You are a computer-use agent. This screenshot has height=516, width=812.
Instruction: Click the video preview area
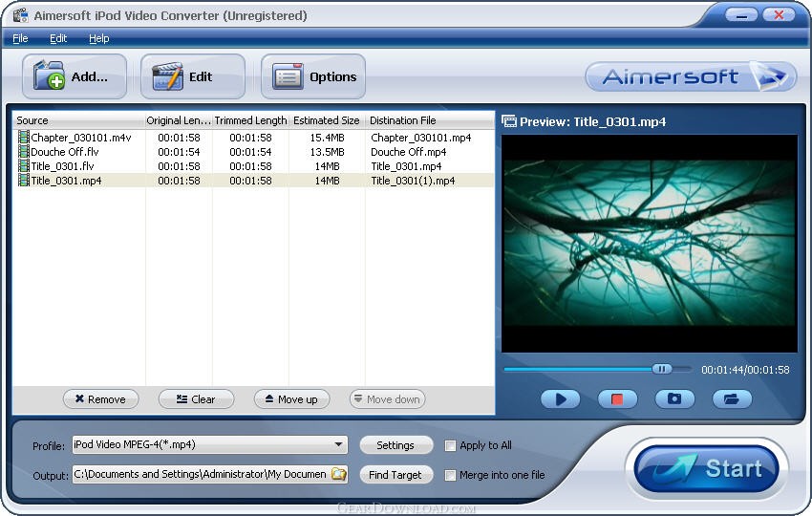tap(650, 244)
